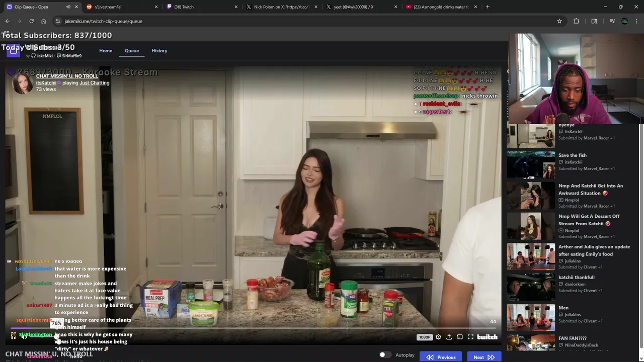Skip to the Next clip

(x=484, y=357)
